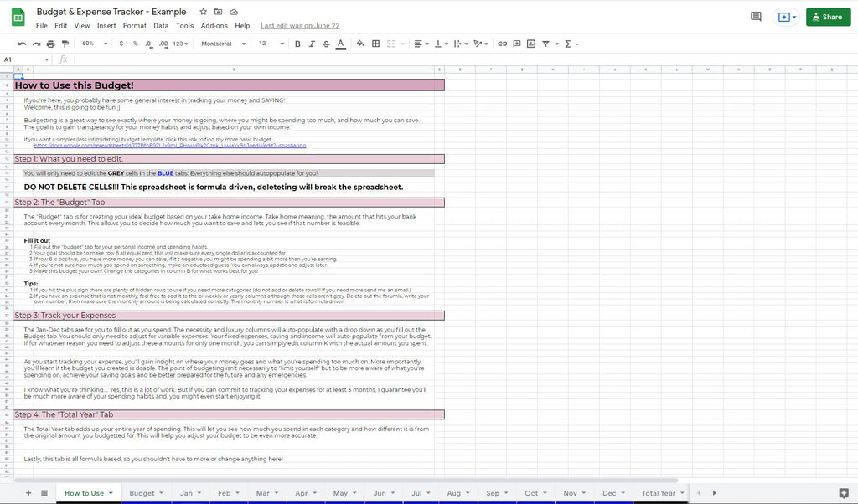The image size is (858, 504).
Task: Format as percent icon
Action: [135, 44]
